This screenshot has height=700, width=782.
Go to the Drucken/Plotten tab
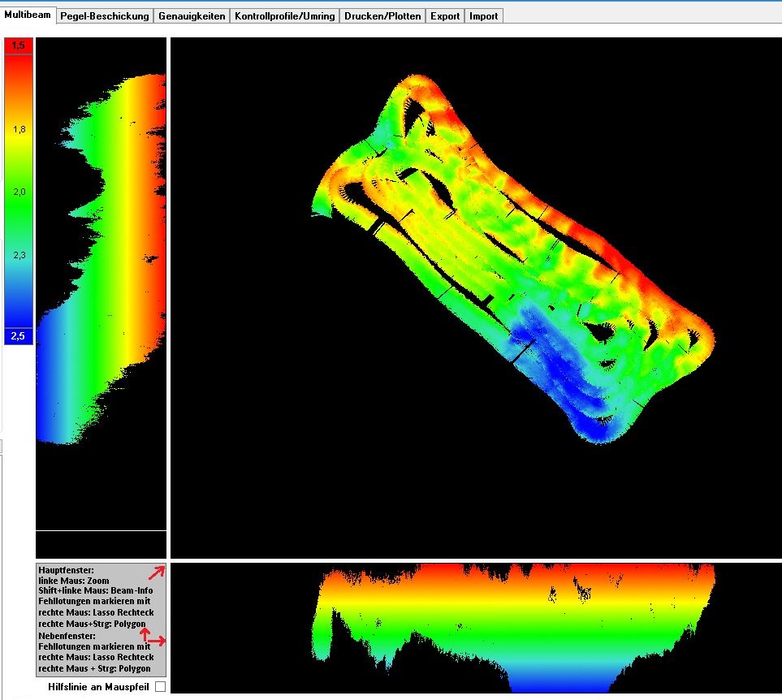click(382, 16)
